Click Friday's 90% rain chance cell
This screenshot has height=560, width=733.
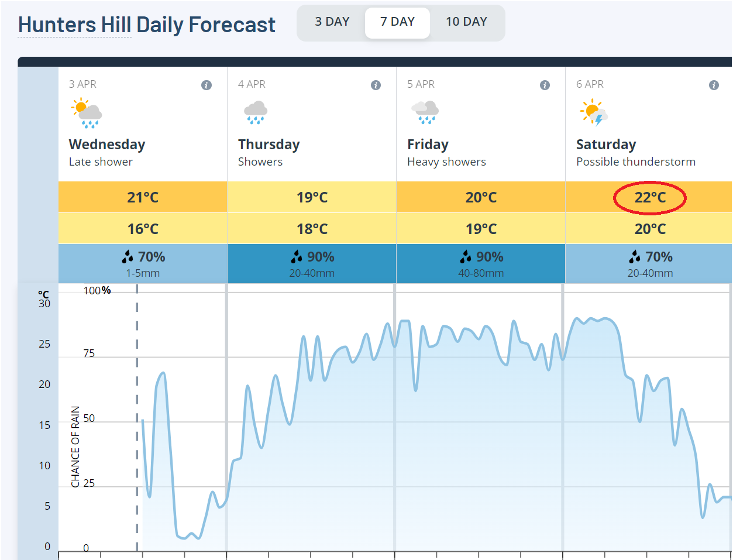click(x=481, y=263)
